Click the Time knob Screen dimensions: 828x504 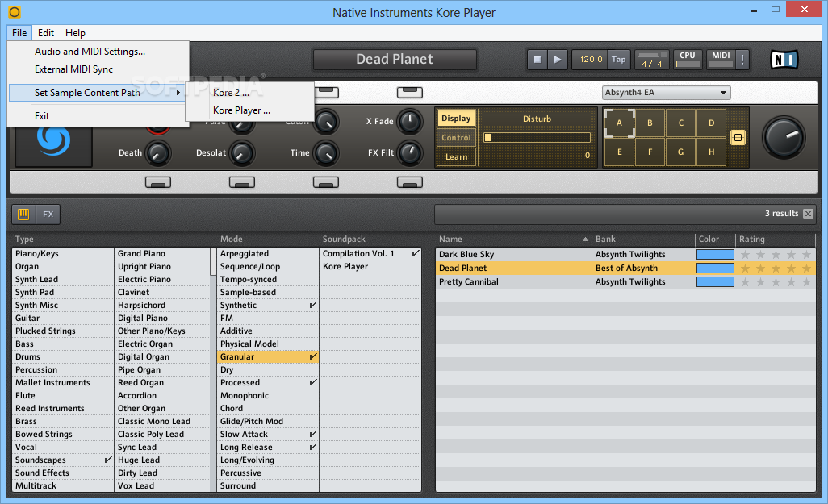[x=326, y=153]
